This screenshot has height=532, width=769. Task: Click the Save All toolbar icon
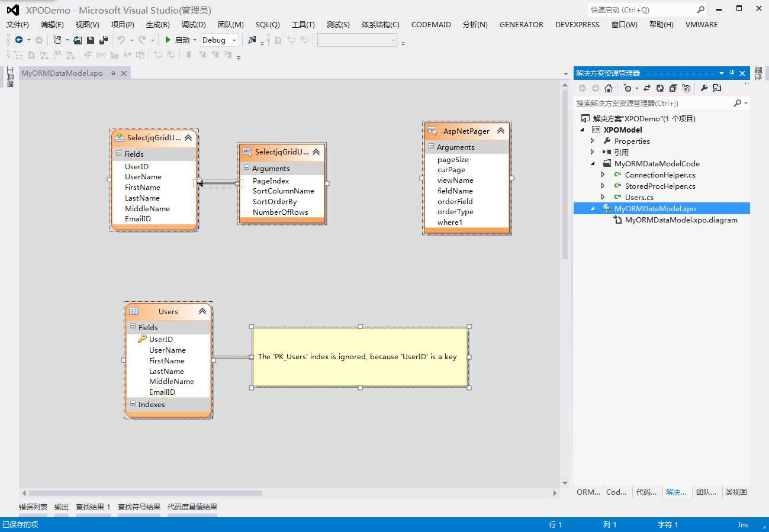pos(103,40)
